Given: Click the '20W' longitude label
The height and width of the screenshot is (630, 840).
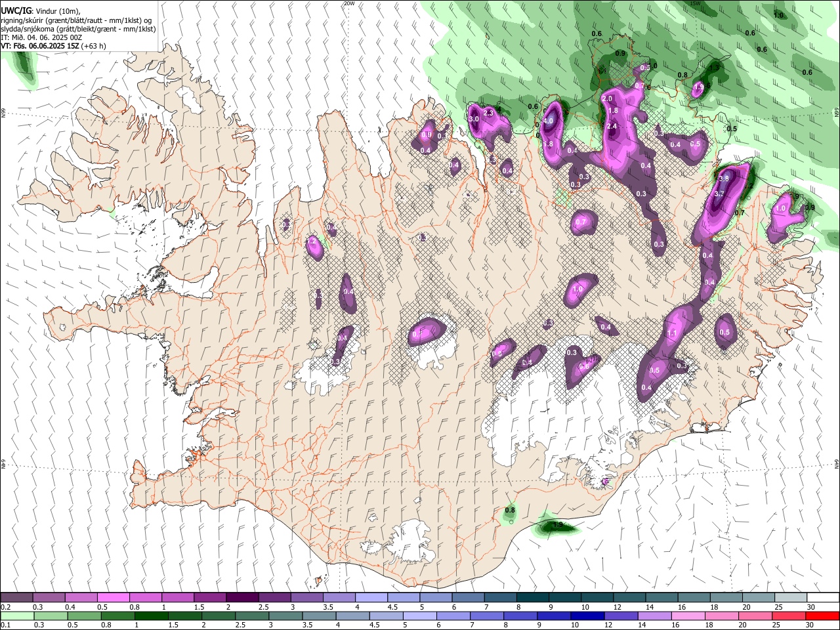Looking at the screenshot, I should pos(348,3).
